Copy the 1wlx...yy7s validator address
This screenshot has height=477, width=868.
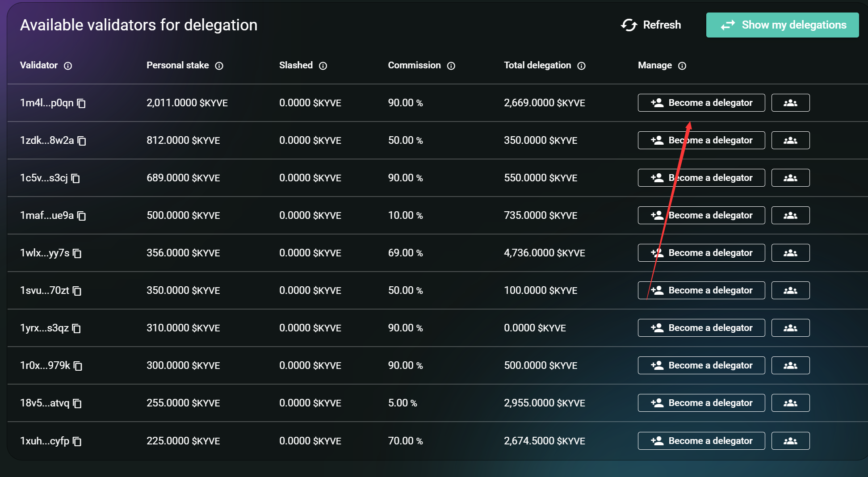pyautogui.click(x=77, y=253)
